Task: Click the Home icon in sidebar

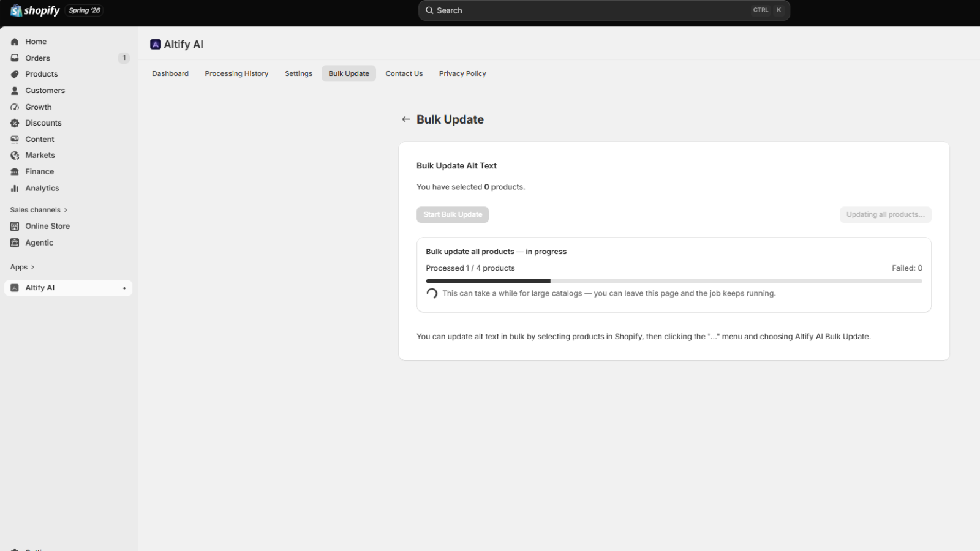Action: pos(15,42)
